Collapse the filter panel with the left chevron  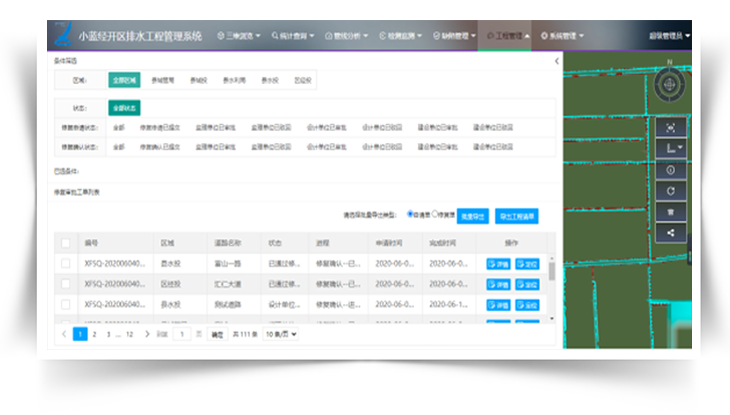[x=557, y=62]
